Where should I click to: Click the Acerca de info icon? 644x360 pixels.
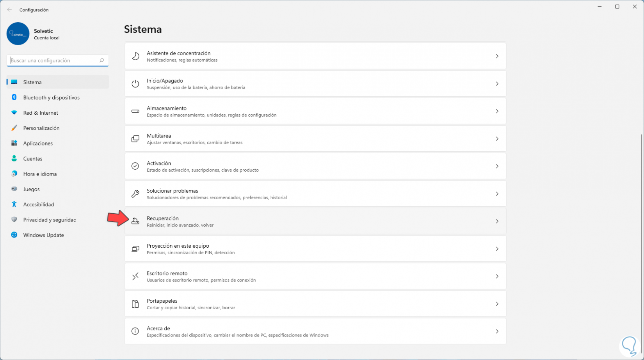(x=135, y=331)
